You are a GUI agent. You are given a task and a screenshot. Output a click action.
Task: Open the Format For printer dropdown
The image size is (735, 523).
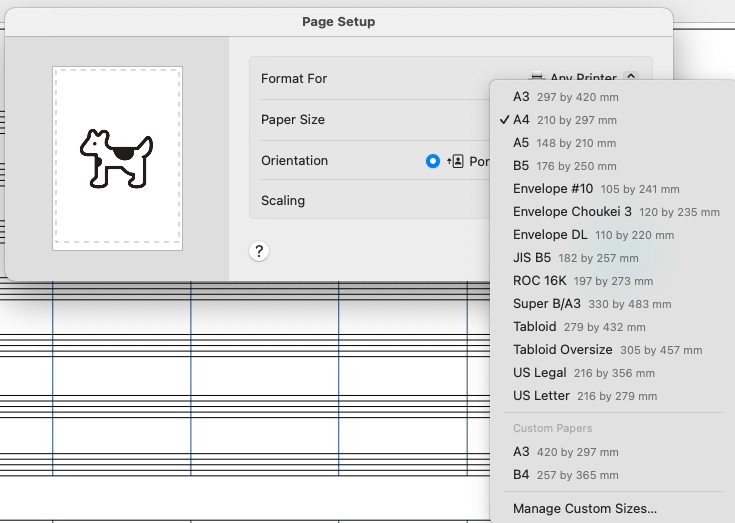pyautogui.click(x=630, y=78)
